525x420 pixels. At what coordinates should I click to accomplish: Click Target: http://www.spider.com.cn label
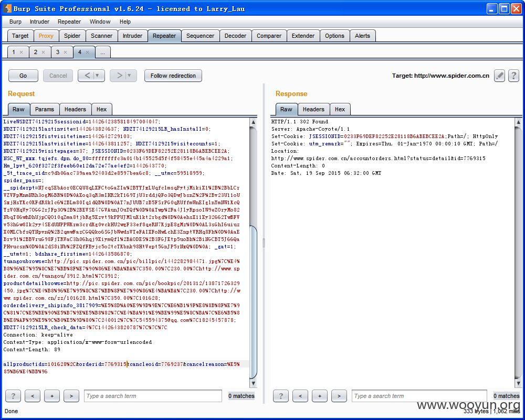click(x=440, y=76)
